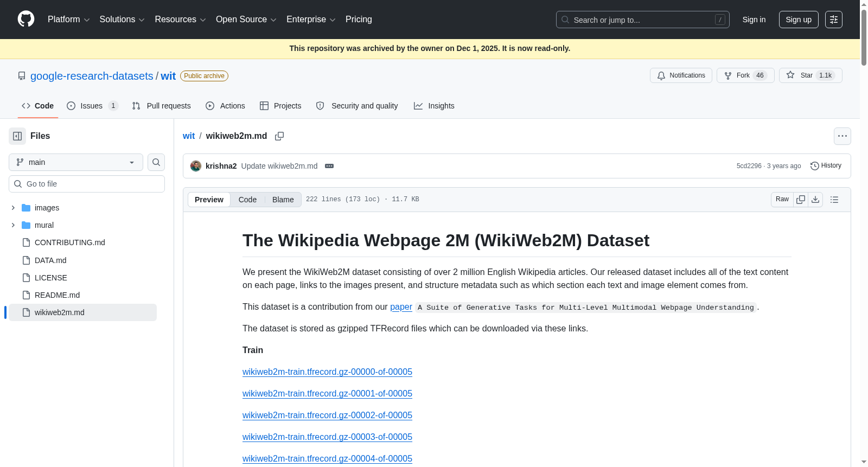Expand the Resources menu
This screenshot has height=467, width=868.
[x=180, y=20]
